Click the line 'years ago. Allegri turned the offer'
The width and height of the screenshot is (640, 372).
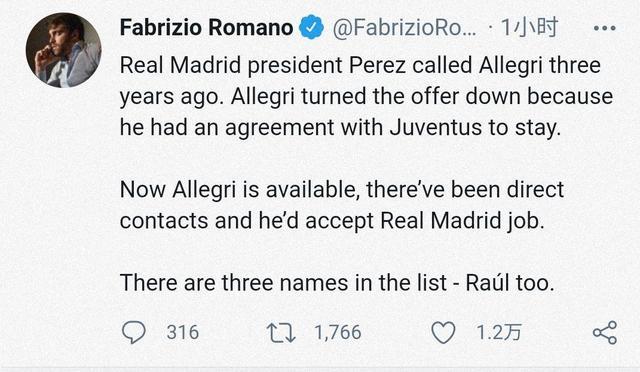pyautogui.click(x=367, y=97)
